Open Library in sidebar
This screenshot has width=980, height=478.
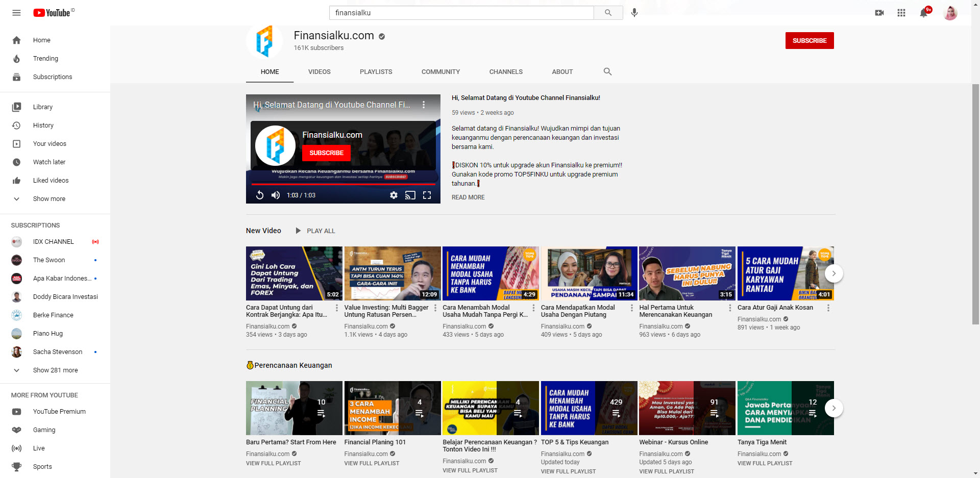click(55, 107)
